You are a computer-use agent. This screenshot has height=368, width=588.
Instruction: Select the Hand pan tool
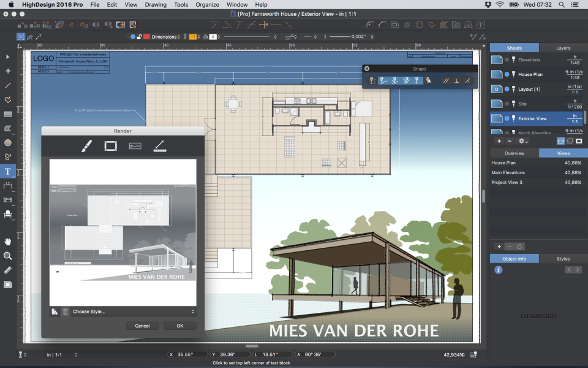click(x=8, y=242)
